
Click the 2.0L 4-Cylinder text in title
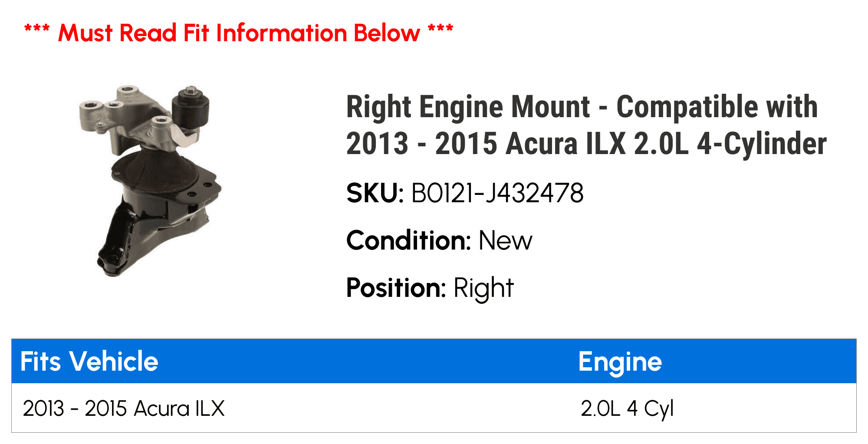click(730, 144)
